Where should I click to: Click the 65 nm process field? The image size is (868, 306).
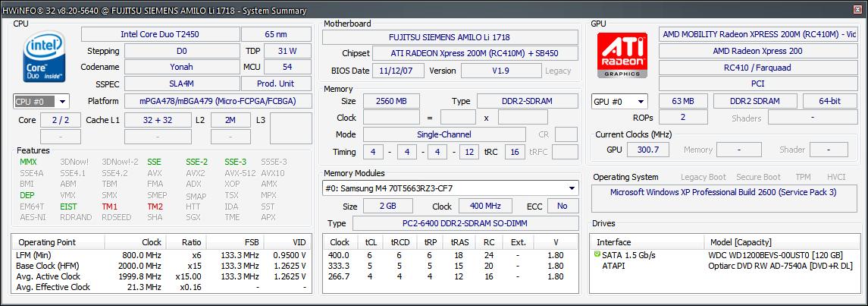tap(276, 34)
